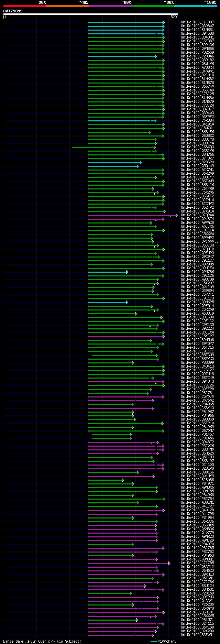Click the orange ~40% identity legend segment

(x=67, y=6)
